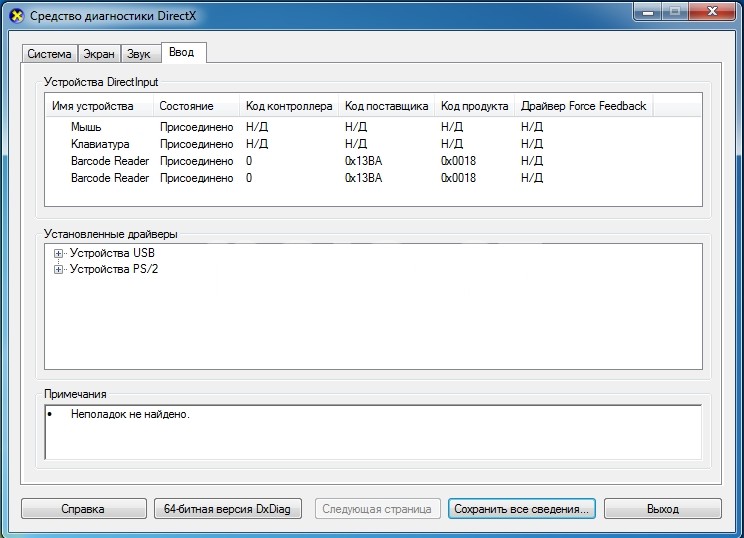The image size is (744, 538).
Task: Expand the Устройства USB tree node
Action: point(59,253)
